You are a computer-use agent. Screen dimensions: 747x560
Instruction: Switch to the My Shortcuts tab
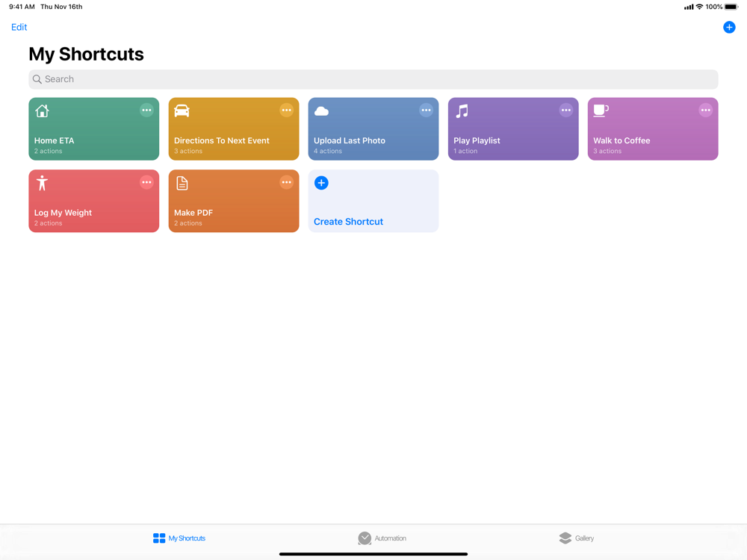click(179, 538)
